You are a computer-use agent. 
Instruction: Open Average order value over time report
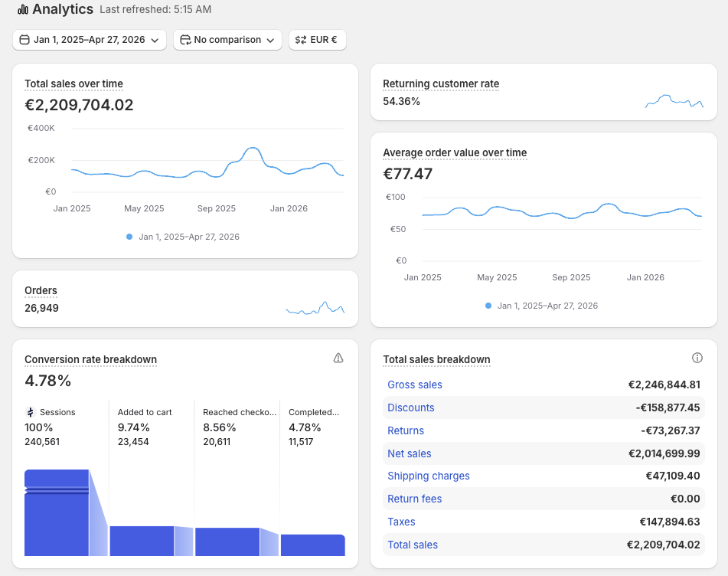click(x=455, y=152)
